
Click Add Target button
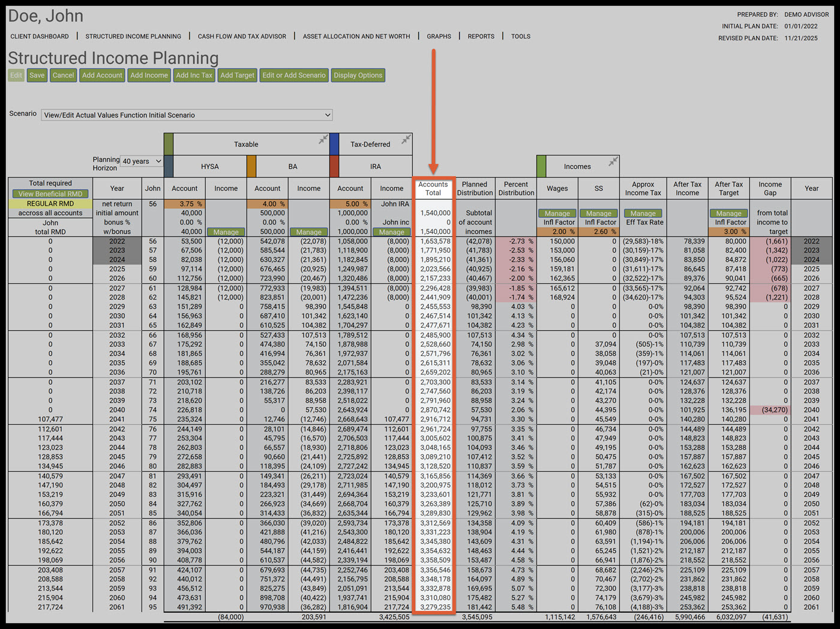point(237,75)
